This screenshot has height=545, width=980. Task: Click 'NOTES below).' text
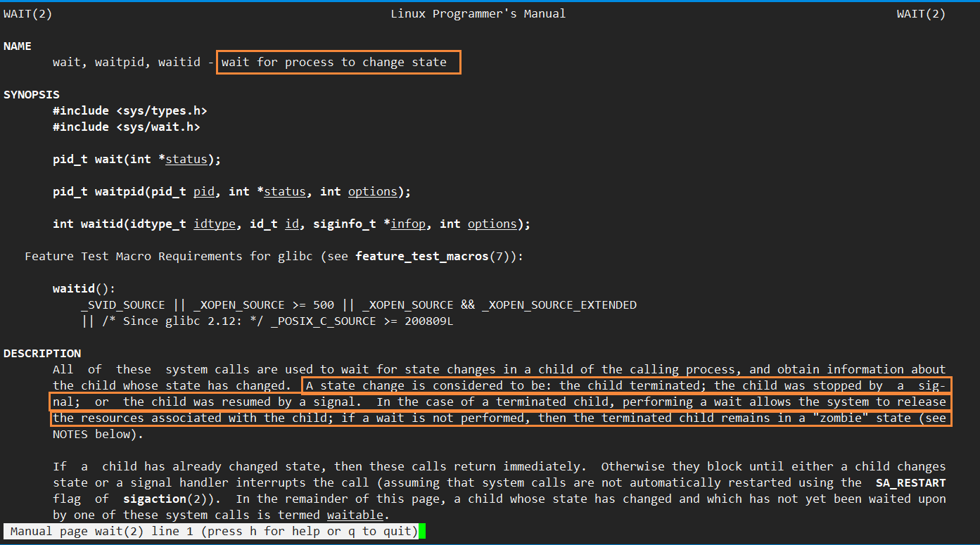tap(98, 435)
